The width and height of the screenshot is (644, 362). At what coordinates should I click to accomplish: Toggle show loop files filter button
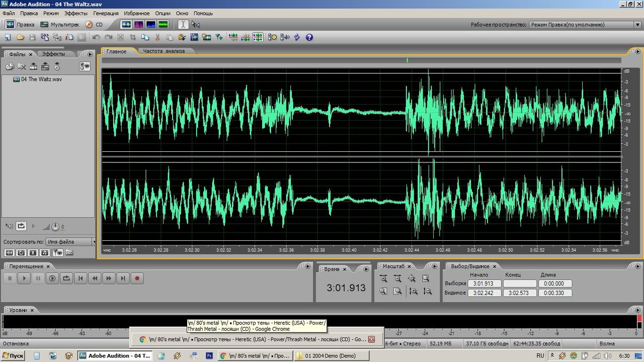point(21,252)
